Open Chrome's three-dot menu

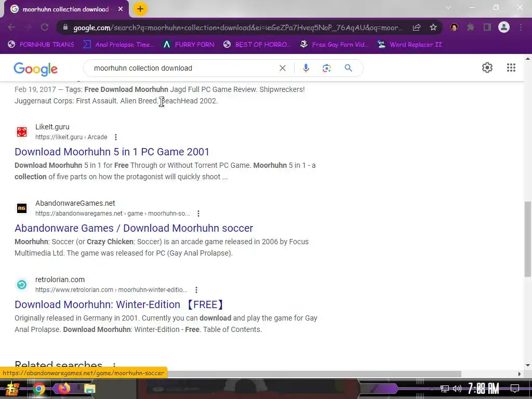pos(521,27)
